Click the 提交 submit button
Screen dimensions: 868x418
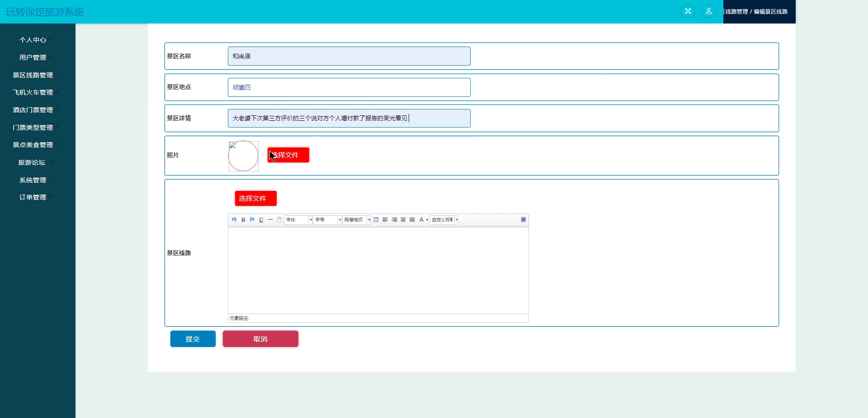click(193, 339)
